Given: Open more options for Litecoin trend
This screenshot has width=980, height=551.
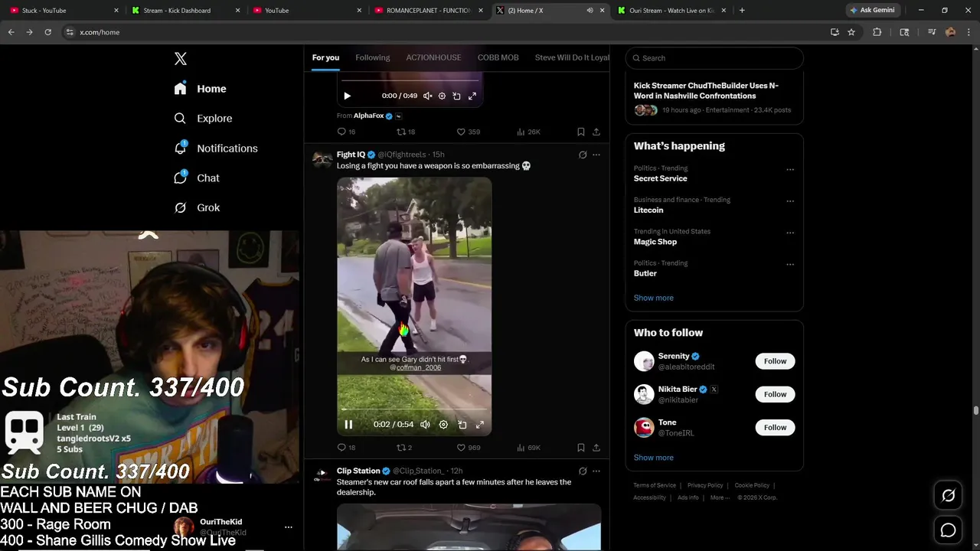Looking at the screenshot, I should [x=790, y=201].
